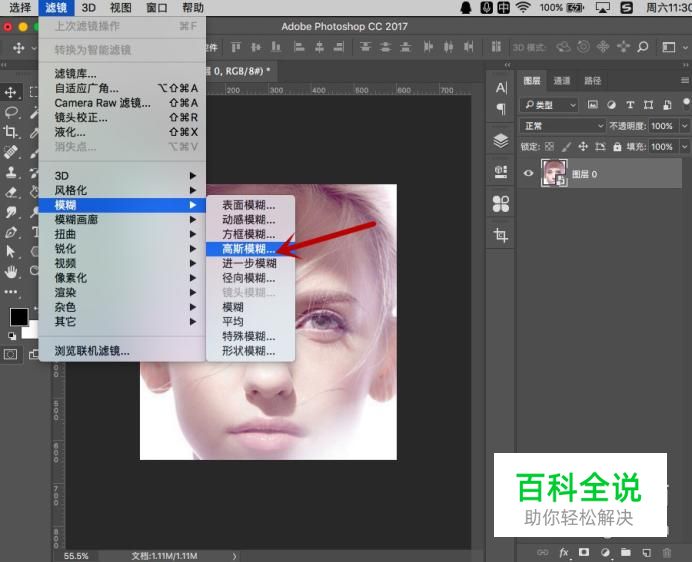
Task: Click the add layer style fx icon
Action: [x=564, y=552]
